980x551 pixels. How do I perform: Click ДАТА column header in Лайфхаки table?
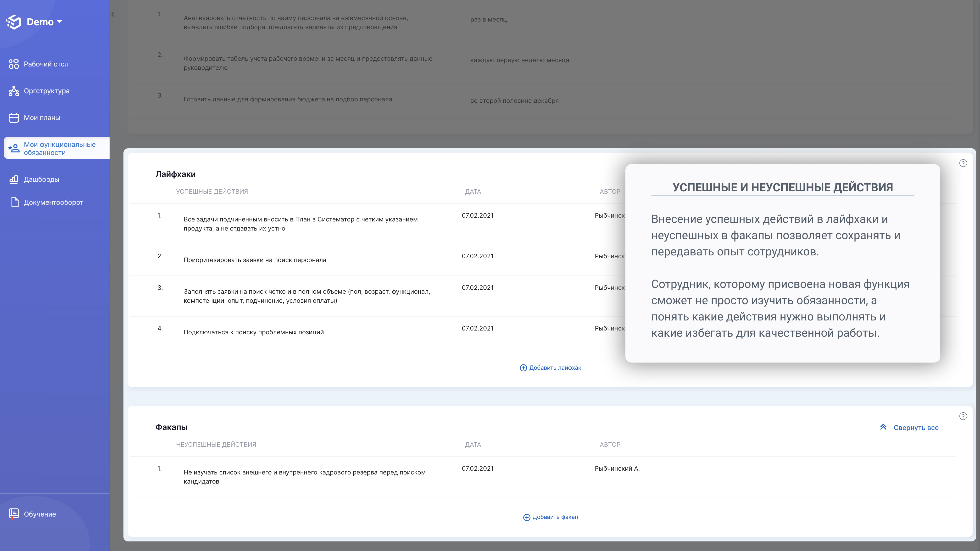pyautogui.click(x=473, y=191)
